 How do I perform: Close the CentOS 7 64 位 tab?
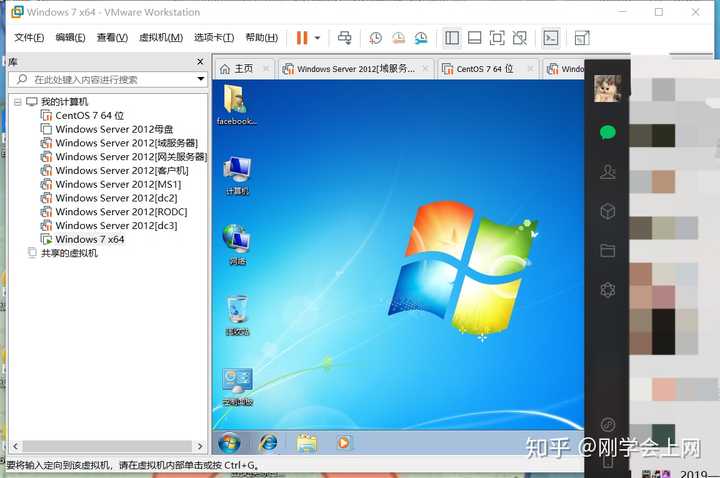(x=530, y=69)
